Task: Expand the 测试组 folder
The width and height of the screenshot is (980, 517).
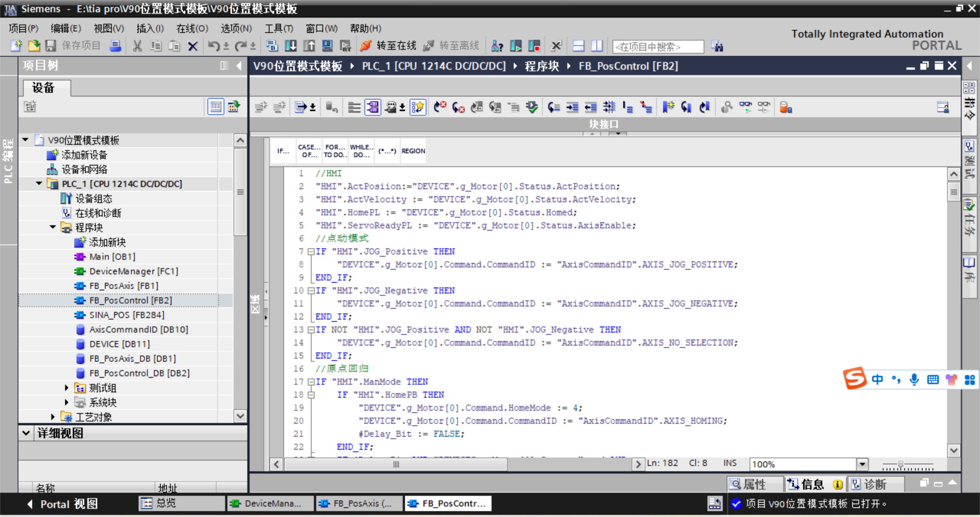Action: (x=67, y=388)
